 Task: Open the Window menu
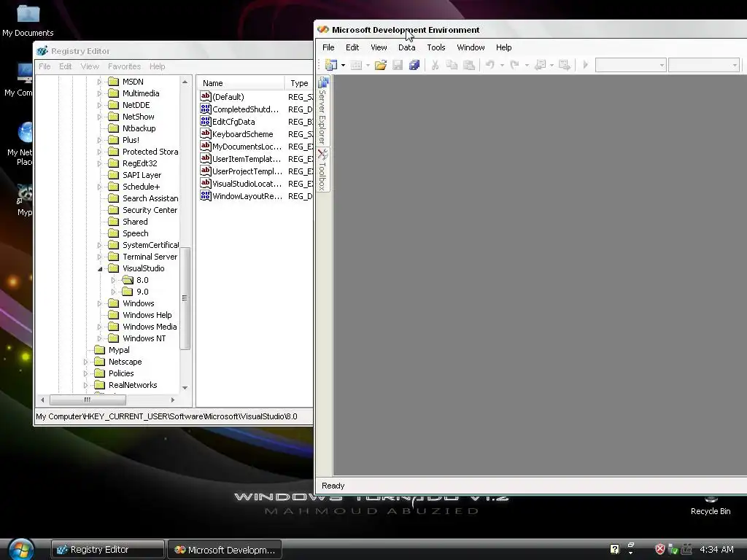coord(471,47)
